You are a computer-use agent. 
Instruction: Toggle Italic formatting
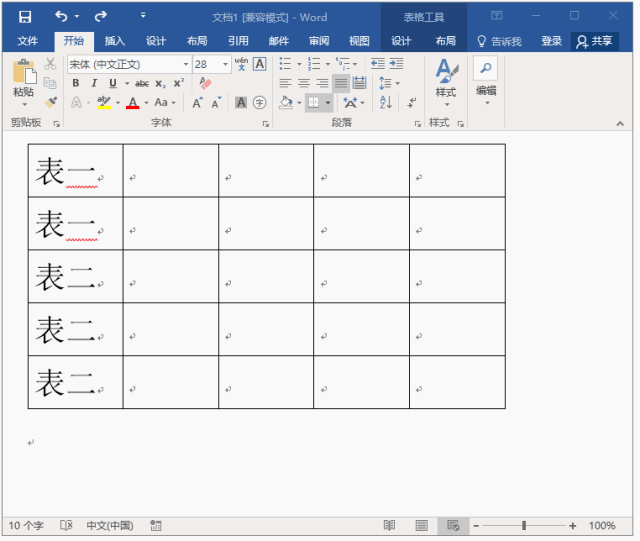click(x=95, y=83)
